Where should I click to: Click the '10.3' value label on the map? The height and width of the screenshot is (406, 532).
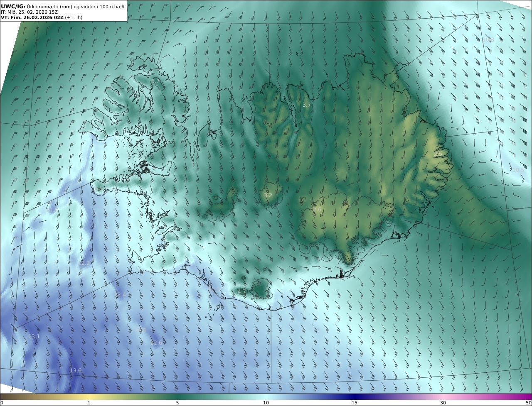pyautogui.click(x=488, y=39)
